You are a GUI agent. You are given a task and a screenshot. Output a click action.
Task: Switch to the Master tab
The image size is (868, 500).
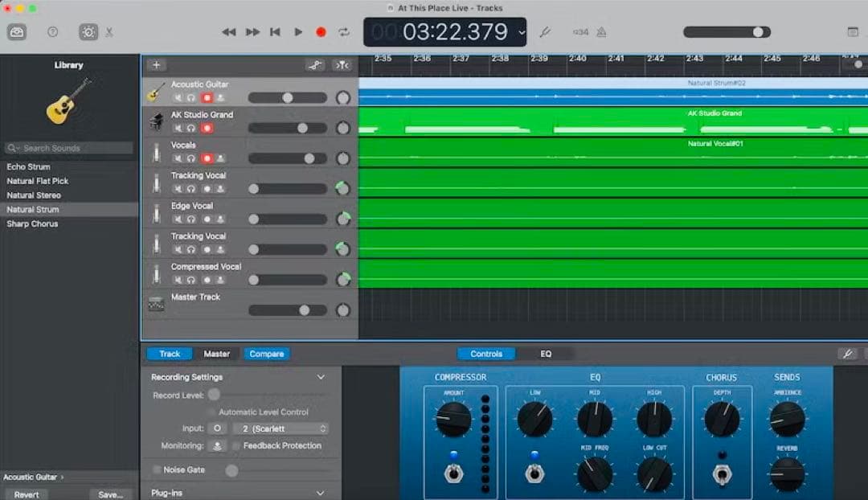pyautogui.click(x=217, y=354)
